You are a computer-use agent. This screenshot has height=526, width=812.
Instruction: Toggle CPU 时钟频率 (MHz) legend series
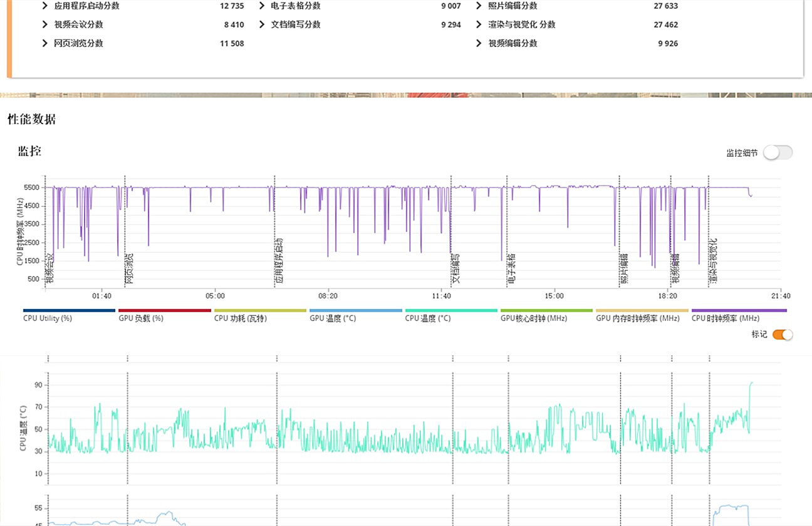726,318
